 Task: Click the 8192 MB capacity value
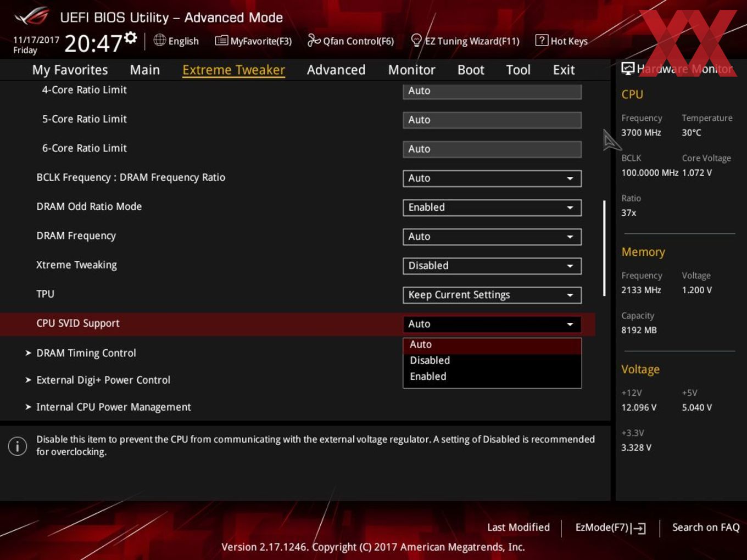[639, 330]
